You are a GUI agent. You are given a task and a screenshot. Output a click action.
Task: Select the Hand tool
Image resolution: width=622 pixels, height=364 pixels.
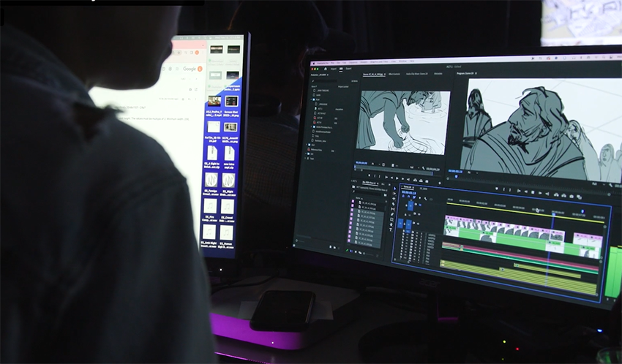coord(391,224)
